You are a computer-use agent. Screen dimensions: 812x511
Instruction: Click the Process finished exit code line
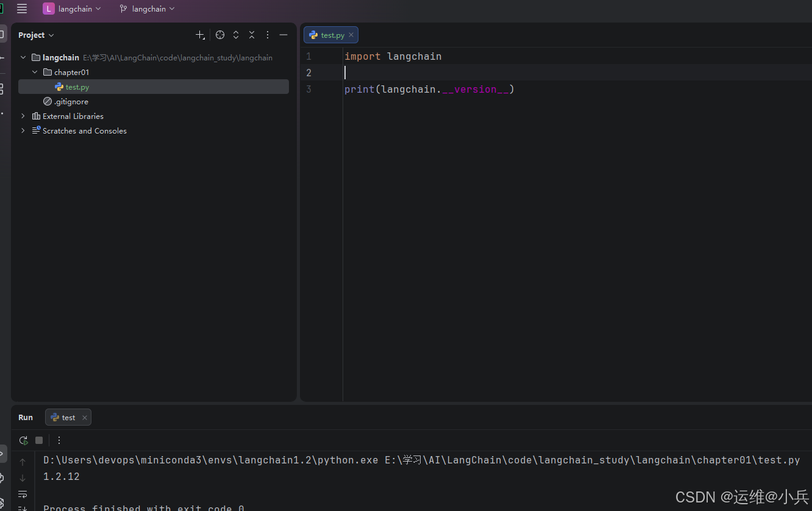point(144,507)
